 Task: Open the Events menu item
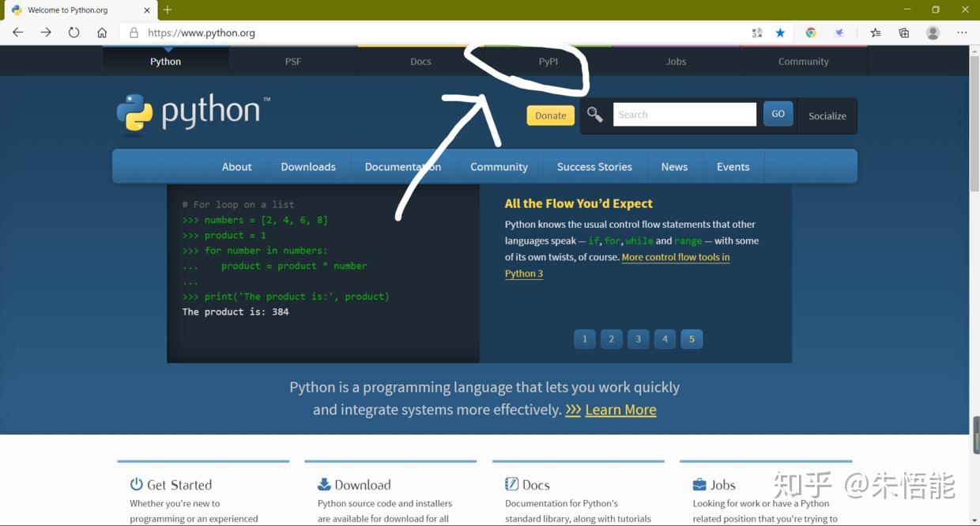click(733, 167)
